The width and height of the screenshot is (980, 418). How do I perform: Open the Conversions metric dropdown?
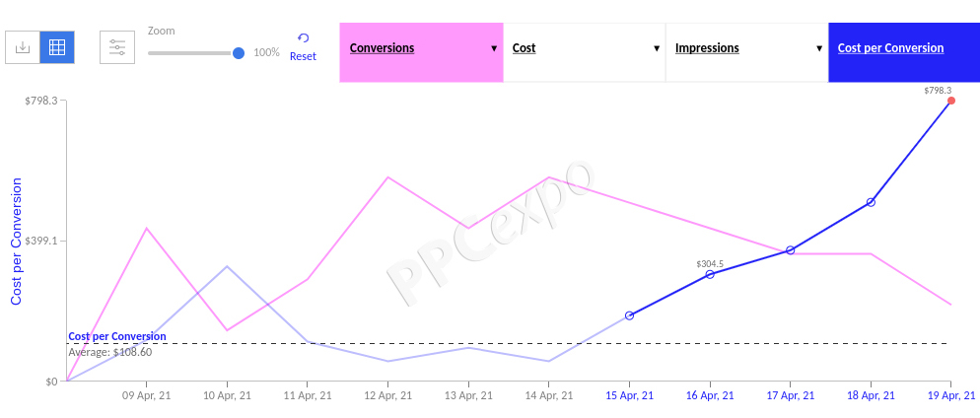pyautogui.click(x=421, y=48)
